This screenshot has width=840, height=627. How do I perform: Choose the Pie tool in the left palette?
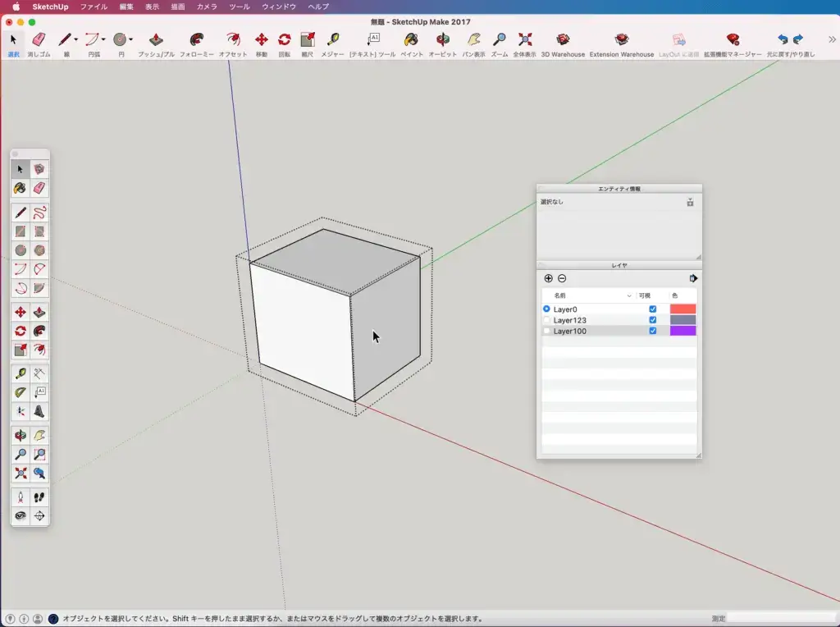tap(39, 288)
